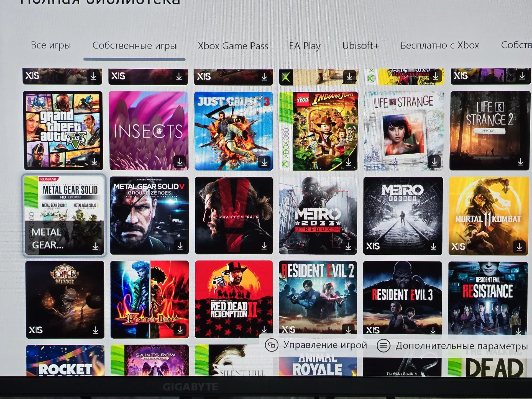Click download icon on Life is Strange 2
This screenshot has width=532, height=399.
(x=521, y=162)
